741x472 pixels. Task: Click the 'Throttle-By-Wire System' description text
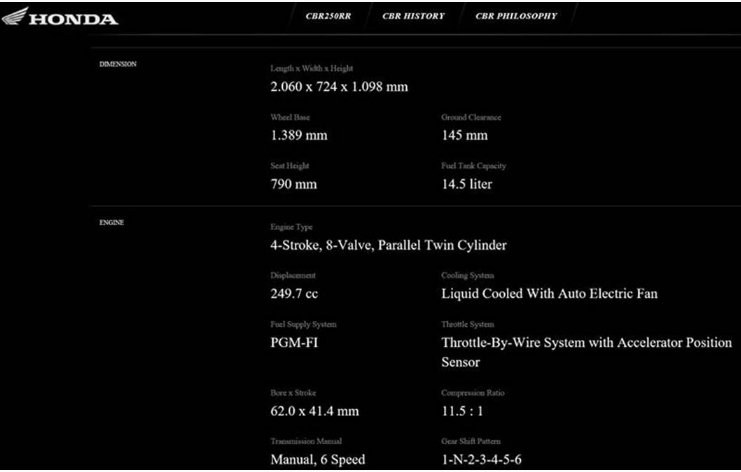(586, 352)
